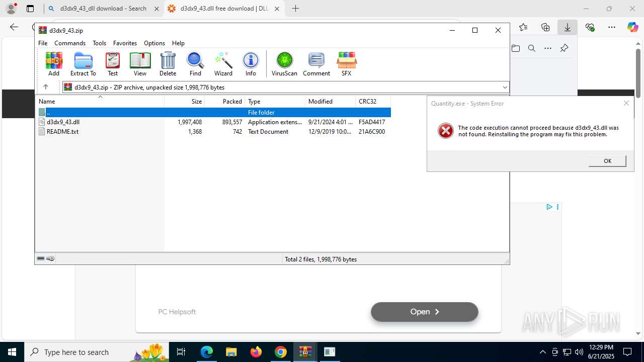This screenshot has width=644, height=362.
Task: Click the View file icon
Action: click(x=140, y=64)
